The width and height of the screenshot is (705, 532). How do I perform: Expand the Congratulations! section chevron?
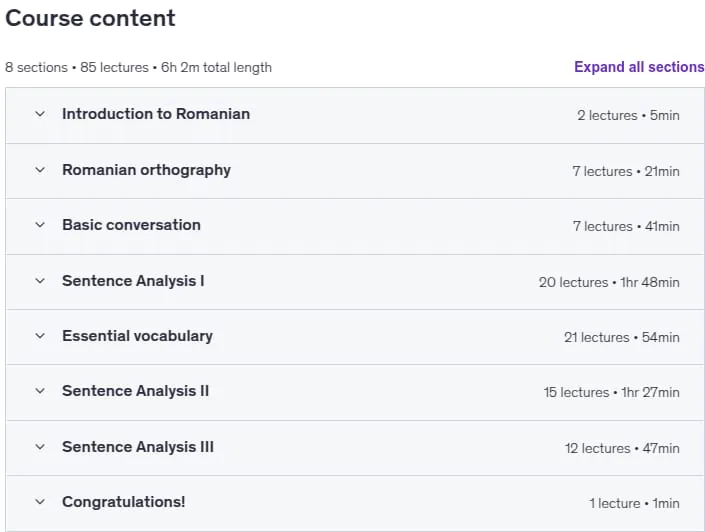(x=40, y=502)
